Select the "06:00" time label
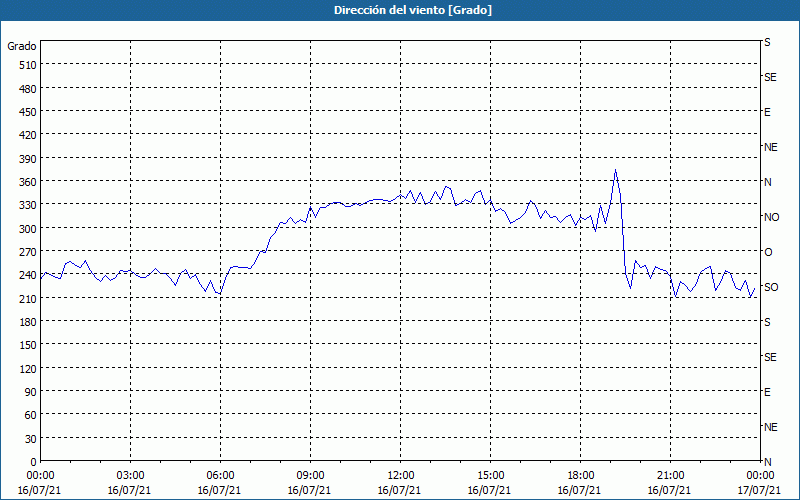Viewport: 800px width, 500px height. [x=220, y=476]
